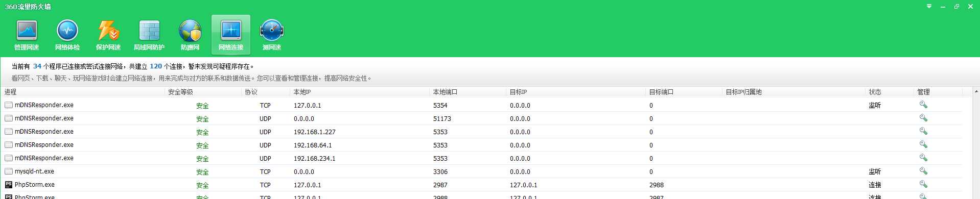Viewport: 980px width, 199px height.
Task: Click 监听 status in port 5354 row
Action: pos(875,105)
